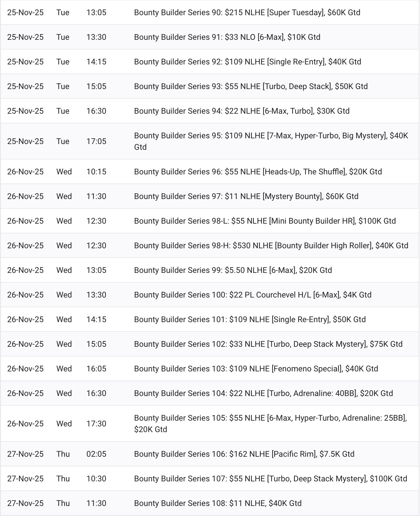Open Series 92 $109 NLHE Single Re-Entry entry
The image size is (420, 516).
click(247, 62)
